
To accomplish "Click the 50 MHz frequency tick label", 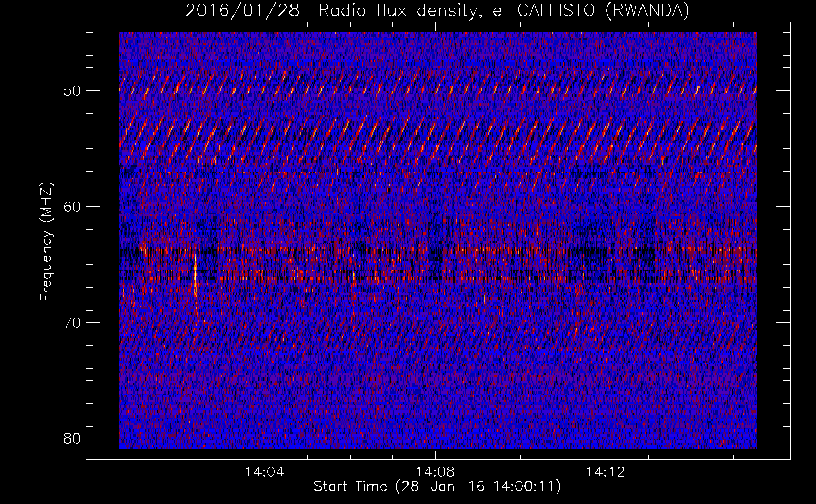I will coord(73,91).
